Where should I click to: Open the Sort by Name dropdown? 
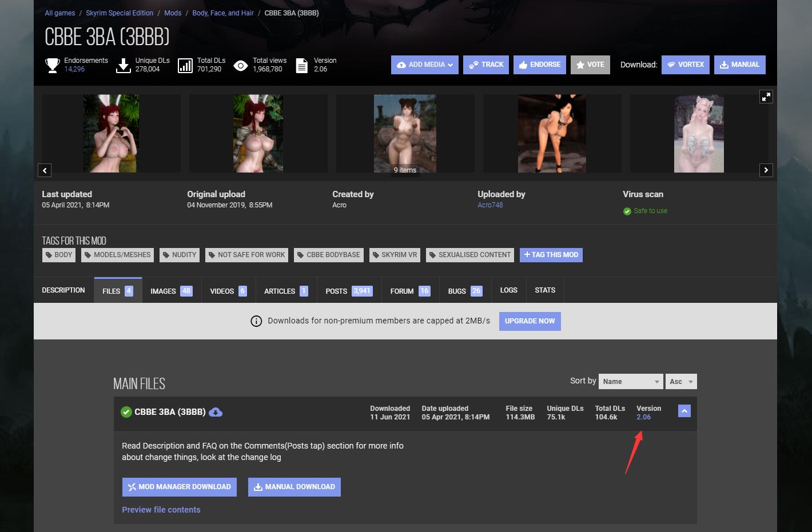pyautogui.click(x=631, y=381)
